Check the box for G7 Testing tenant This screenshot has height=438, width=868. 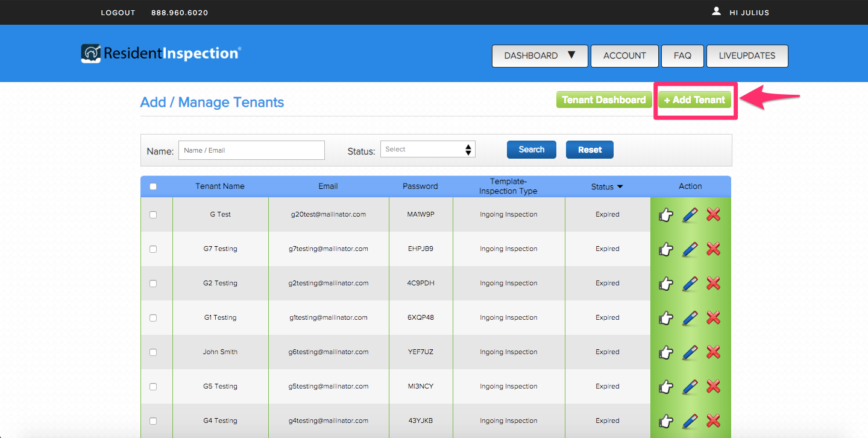(x=153, y=249)
